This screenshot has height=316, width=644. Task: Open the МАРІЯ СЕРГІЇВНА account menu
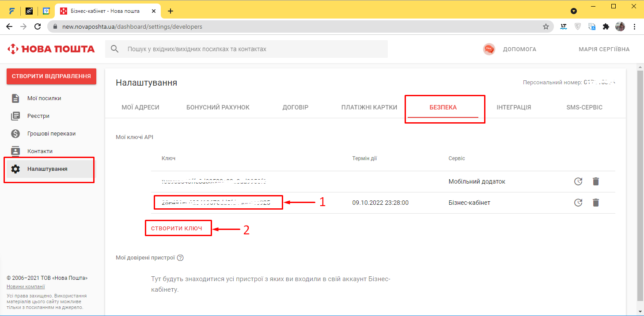point(604,49)
